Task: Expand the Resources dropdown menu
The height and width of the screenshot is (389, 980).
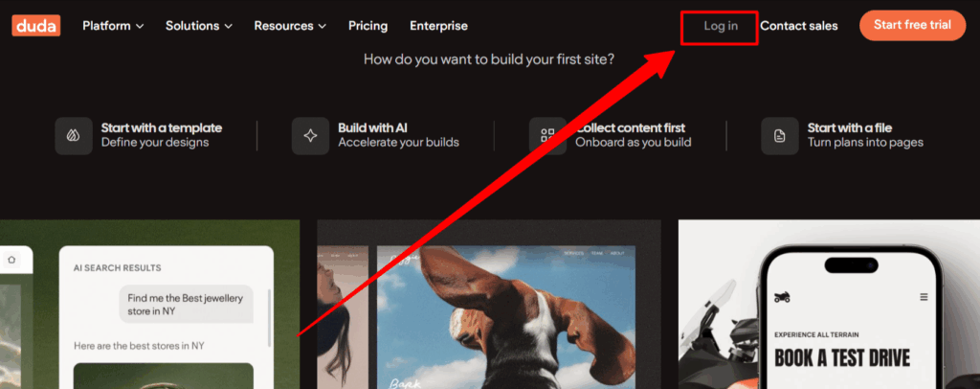Action: coord(290,26)
